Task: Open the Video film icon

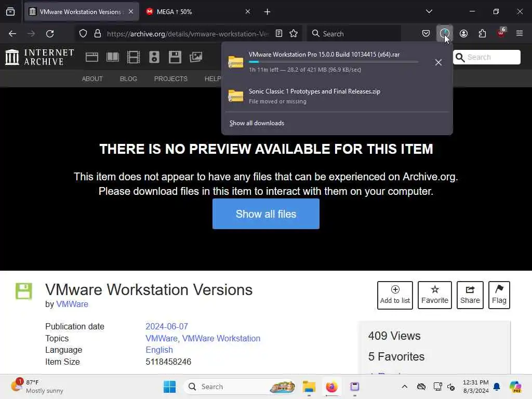Action: click(x=134, y=57)
